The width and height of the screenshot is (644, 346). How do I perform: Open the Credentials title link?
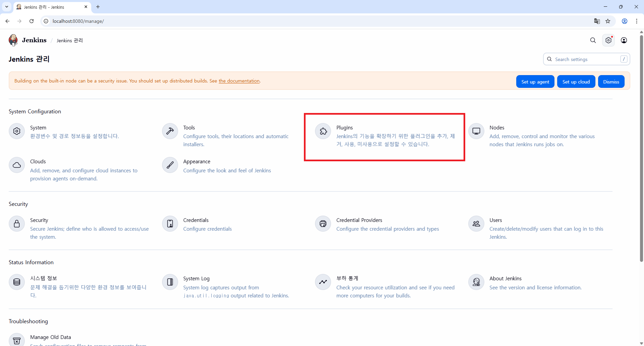click(x=196, y=220)
